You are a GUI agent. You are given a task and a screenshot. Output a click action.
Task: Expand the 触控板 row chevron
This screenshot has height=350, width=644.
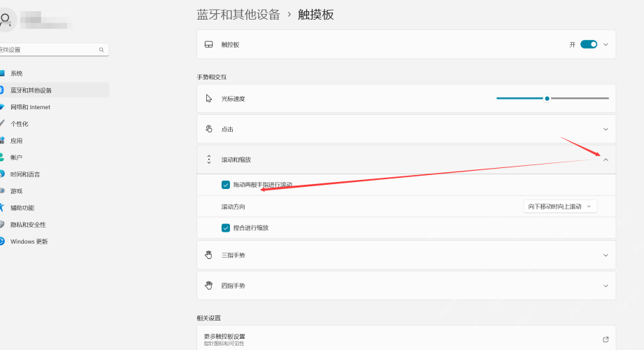coord(606,44)
